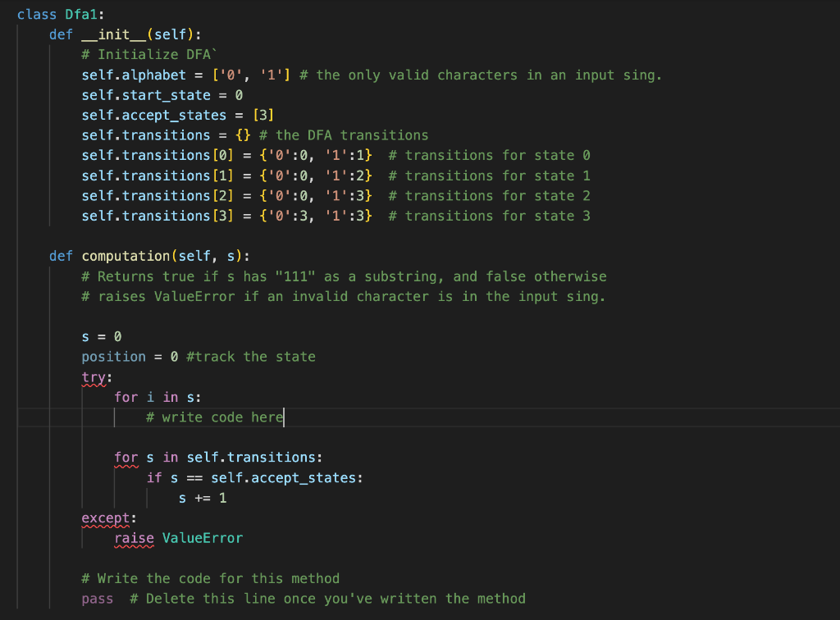Click the accept_states list value [3]
840x620 pixels.
point(264,115)
